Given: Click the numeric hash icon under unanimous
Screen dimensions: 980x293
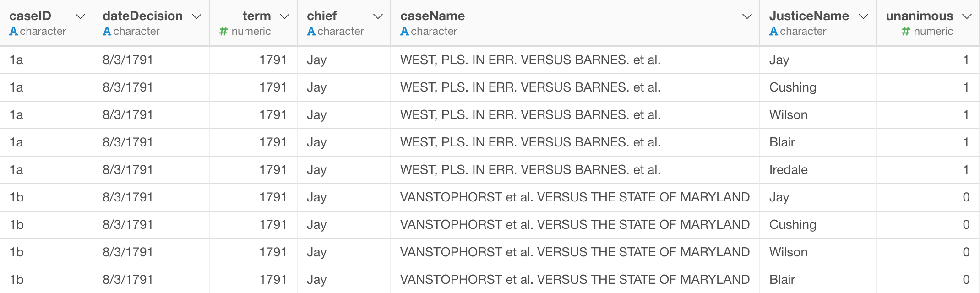Looking at the screenshot, I should click(905, 31).
